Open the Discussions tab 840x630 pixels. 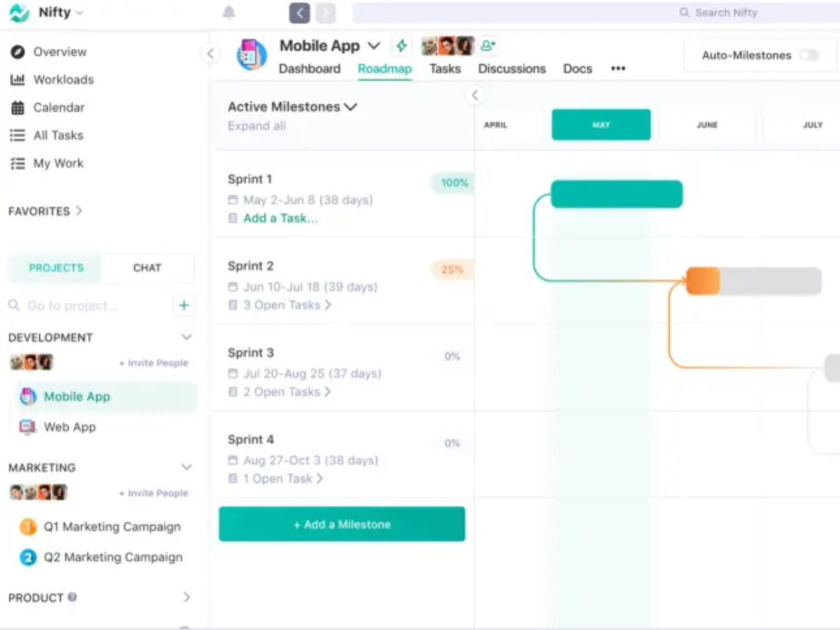pyautogui.click(x=512, y=69)
